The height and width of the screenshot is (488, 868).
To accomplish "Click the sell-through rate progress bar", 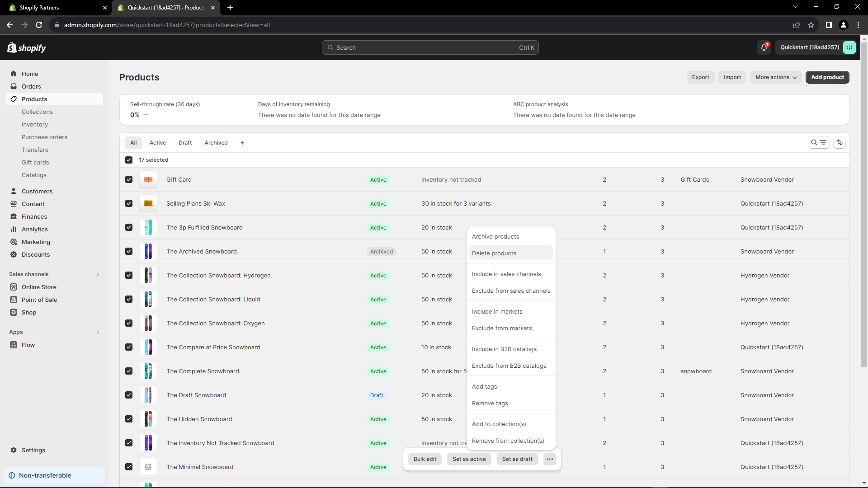I will click(x=146, y=115).
